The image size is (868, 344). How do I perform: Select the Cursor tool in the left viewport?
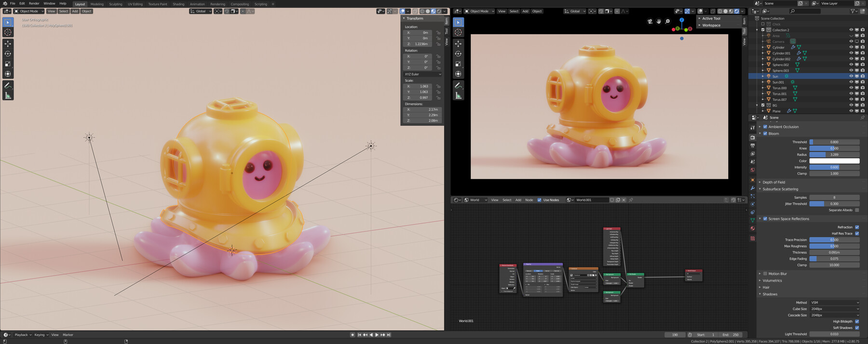tap(8, 32)
